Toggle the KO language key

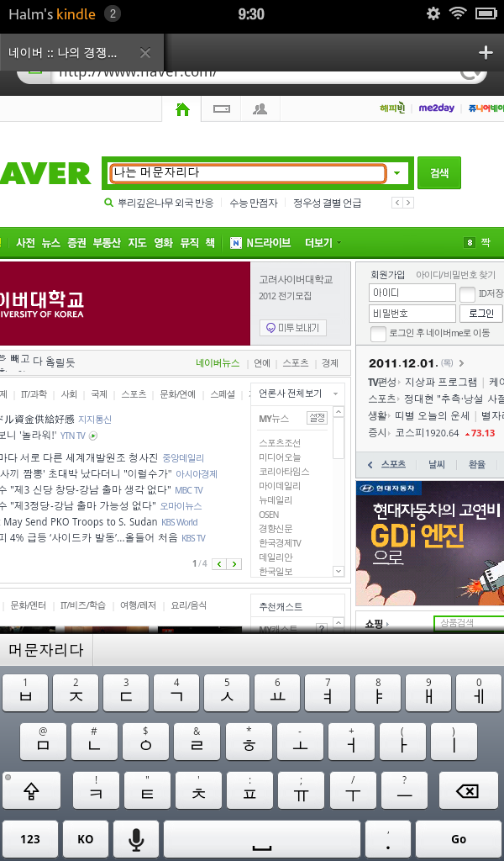(x=86, y=839)
